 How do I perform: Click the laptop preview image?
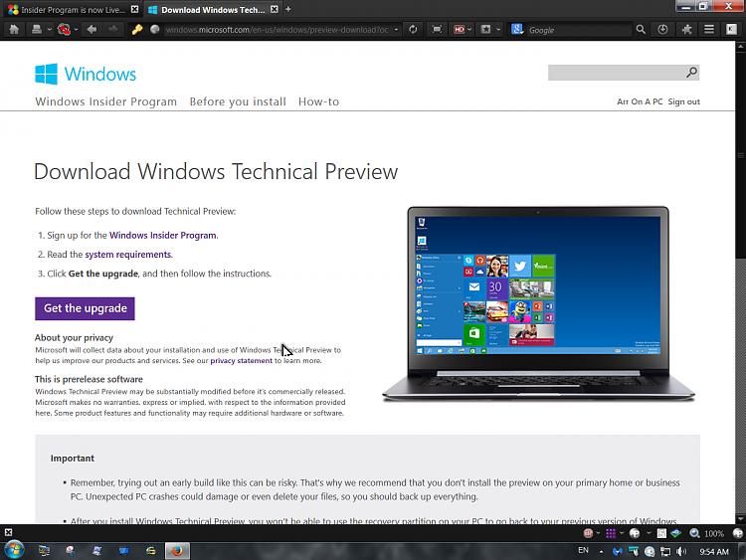[x=538, y=304]
